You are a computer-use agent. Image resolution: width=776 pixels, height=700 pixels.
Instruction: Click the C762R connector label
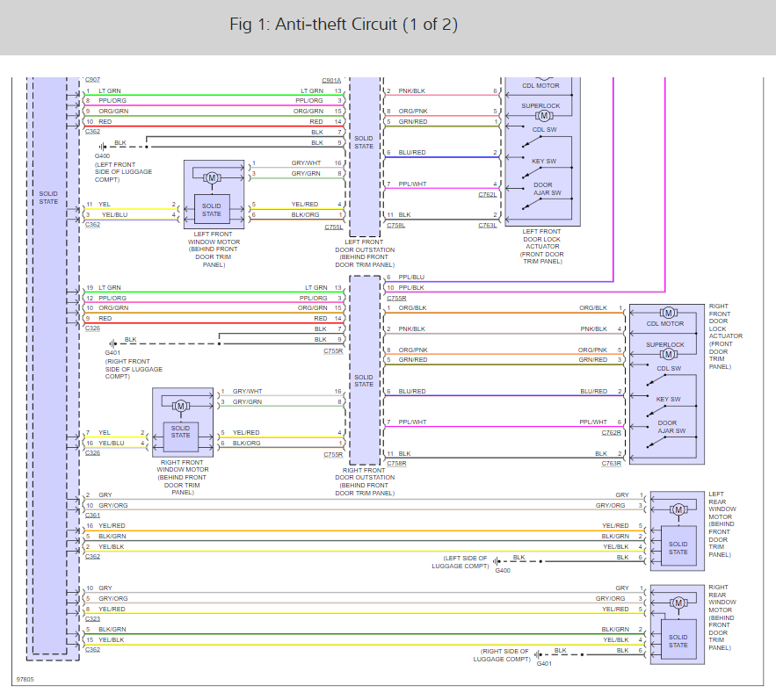pos(611,432)
